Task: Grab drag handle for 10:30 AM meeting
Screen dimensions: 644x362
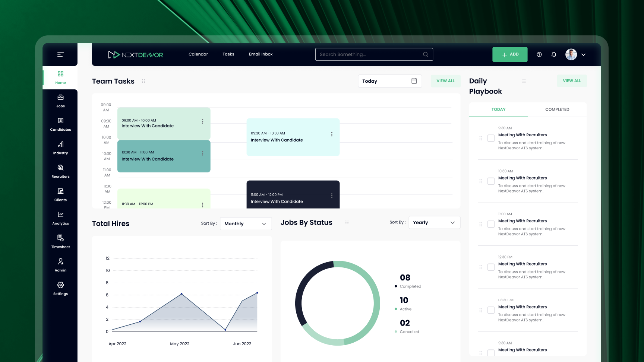Action: pos(481,181)
